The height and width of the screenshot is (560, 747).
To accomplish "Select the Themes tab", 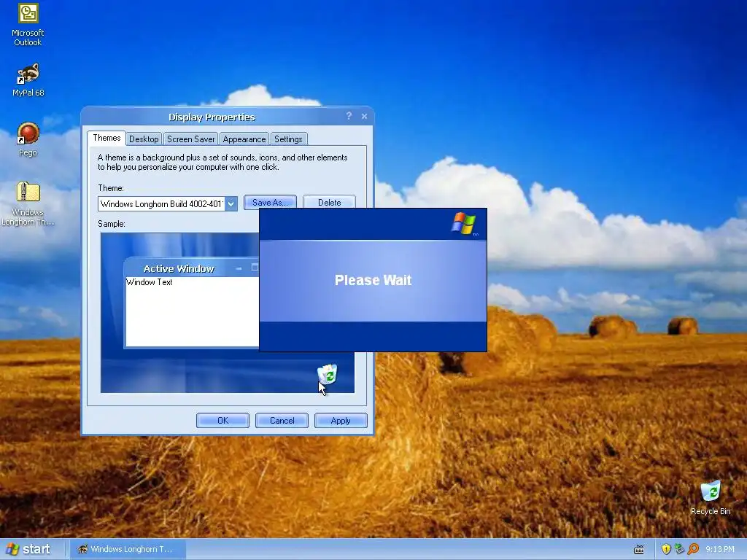I will click(107, 138).
